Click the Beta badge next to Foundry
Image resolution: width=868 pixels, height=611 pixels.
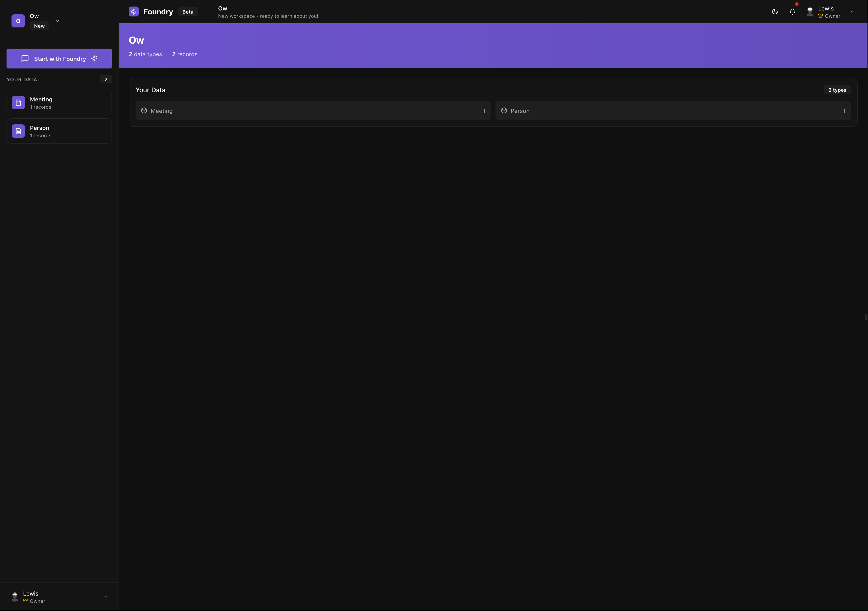click(188, 12)
